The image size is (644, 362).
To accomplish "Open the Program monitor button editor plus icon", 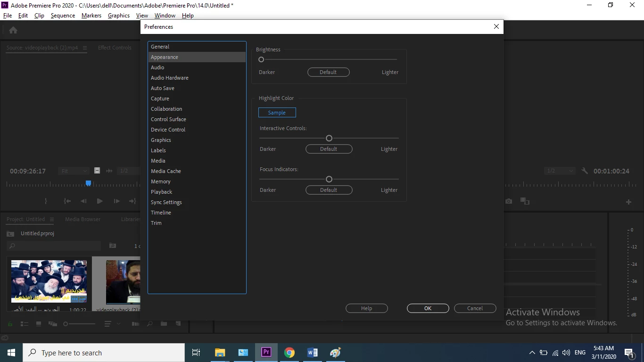I will click(628, 202).
